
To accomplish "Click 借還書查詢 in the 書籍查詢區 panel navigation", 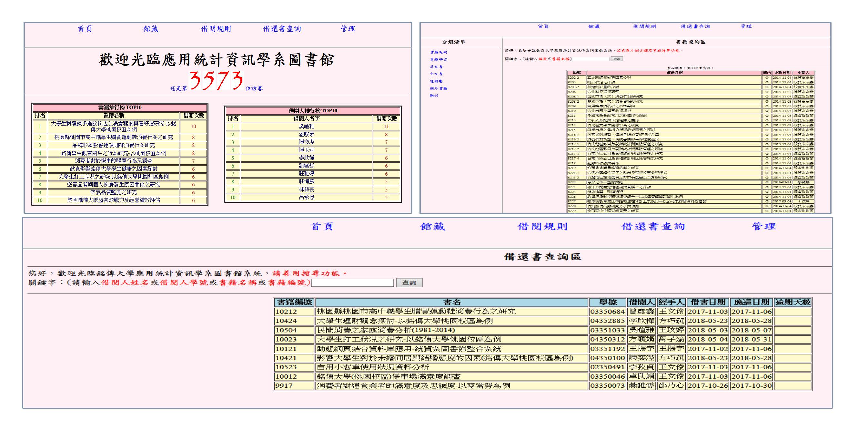I will pos(695,26).
